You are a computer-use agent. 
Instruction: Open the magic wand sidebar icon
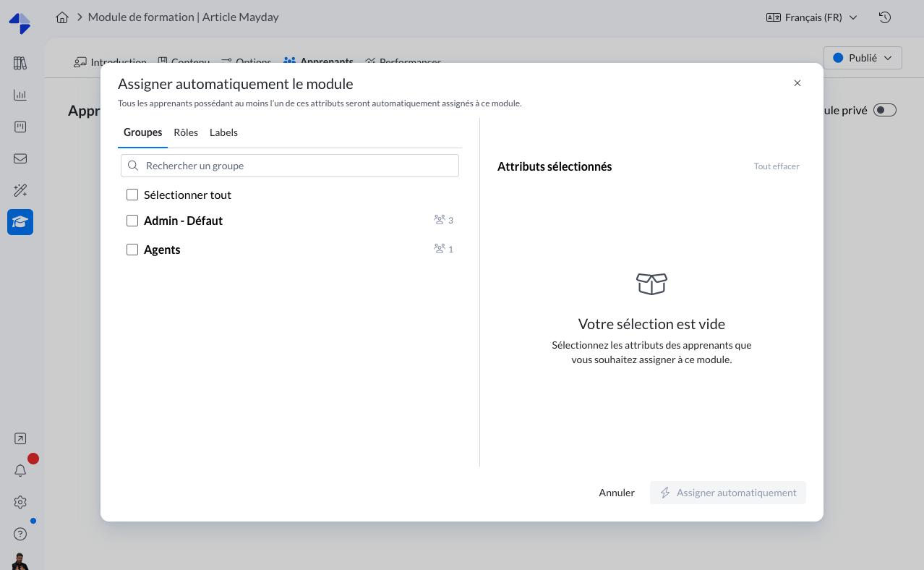pyautogui.click(x=20, y=190)
